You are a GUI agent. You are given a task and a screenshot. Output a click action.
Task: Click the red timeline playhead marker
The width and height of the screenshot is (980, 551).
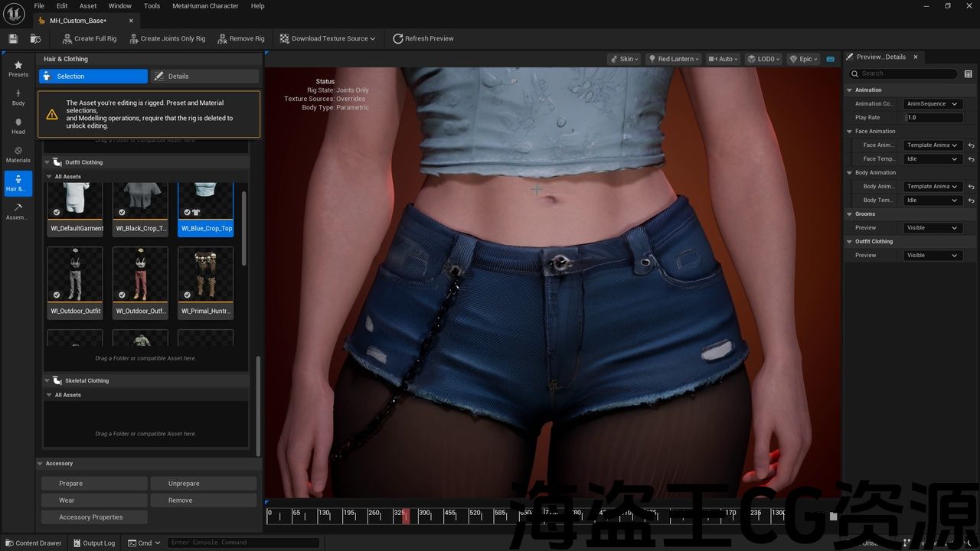(x=406, y=517)
